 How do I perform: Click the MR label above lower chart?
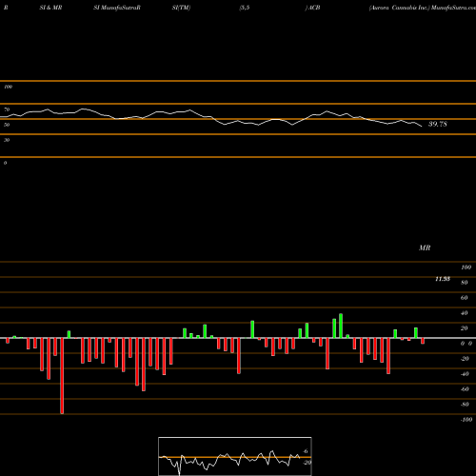(x=425, y=248)
